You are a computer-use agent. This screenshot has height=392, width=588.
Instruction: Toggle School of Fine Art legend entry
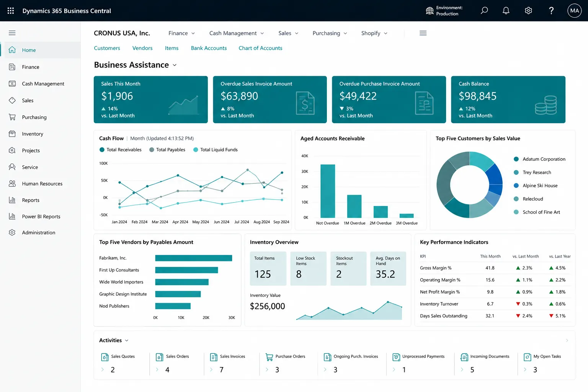click(x=537, y=212)
